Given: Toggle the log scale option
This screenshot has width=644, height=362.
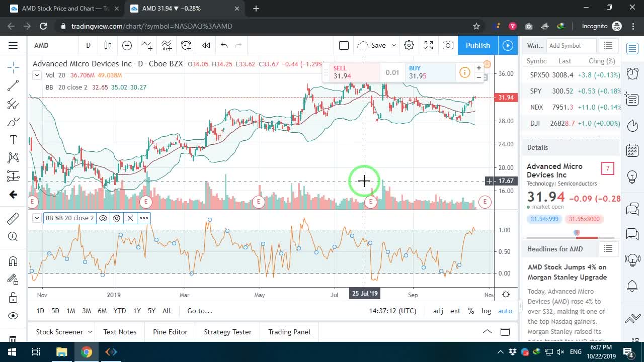Looking at the screenshot, I should (486, 311).
